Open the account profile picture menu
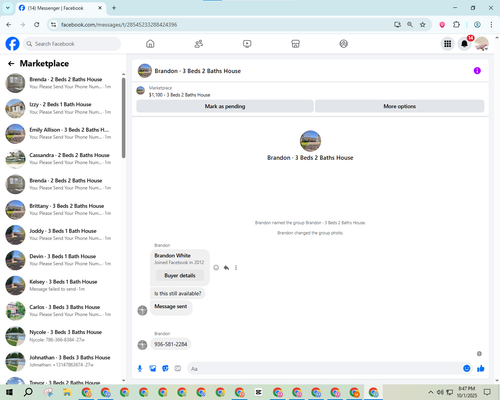Viewport: 500px width, 400px height. point(482,44)
